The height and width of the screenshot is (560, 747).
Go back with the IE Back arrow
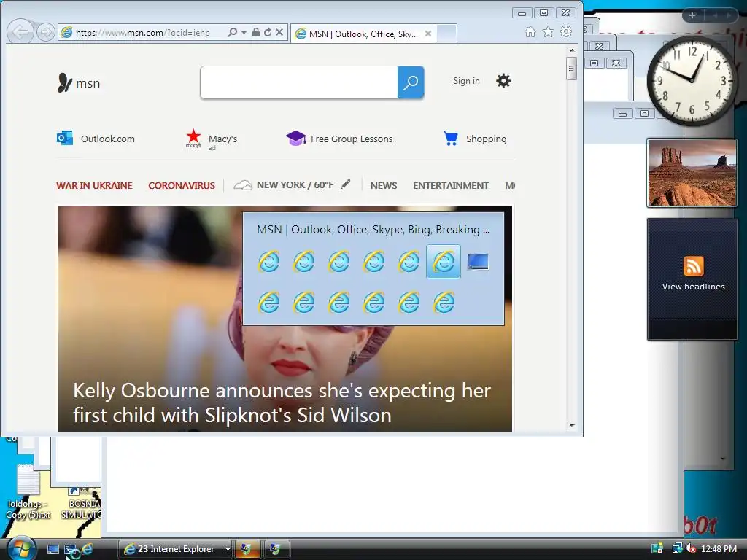(x=20, y=32)
